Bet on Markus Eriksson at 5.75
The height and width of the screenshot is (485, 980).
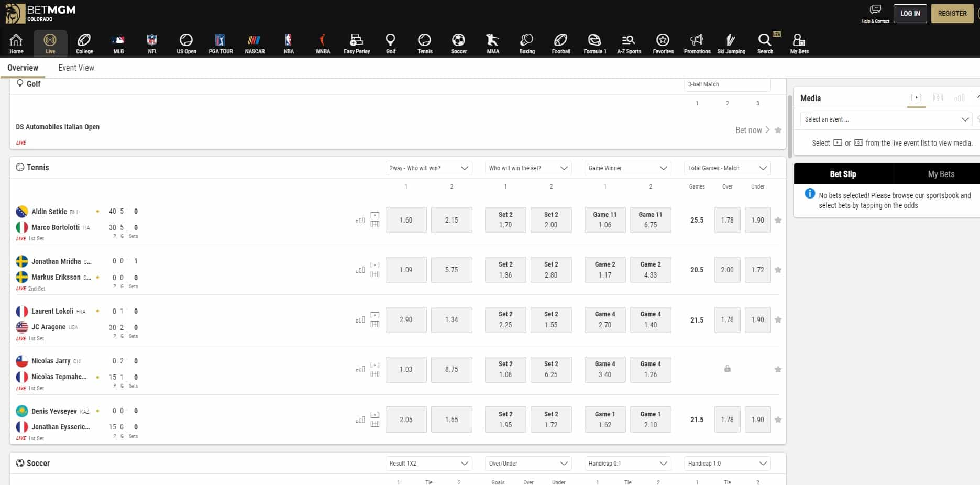pyautogui.click(x=452, y=270)
